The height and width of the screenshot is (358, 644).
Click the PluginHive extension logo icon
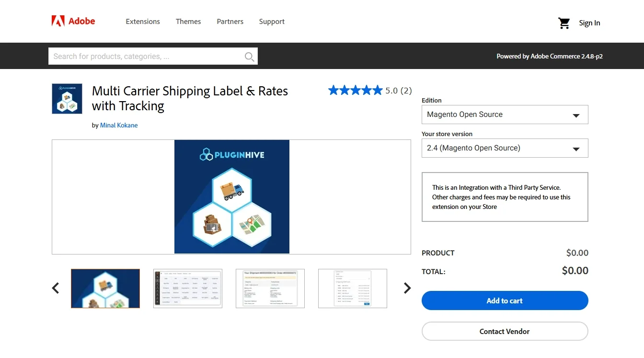tap(67, 99)
